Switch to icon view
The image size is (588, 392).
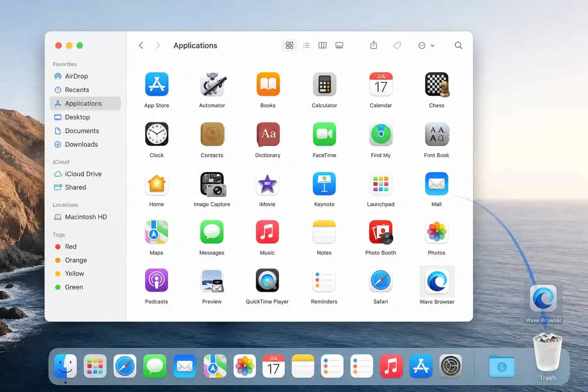pyautogui.click(x=289, y=46)
